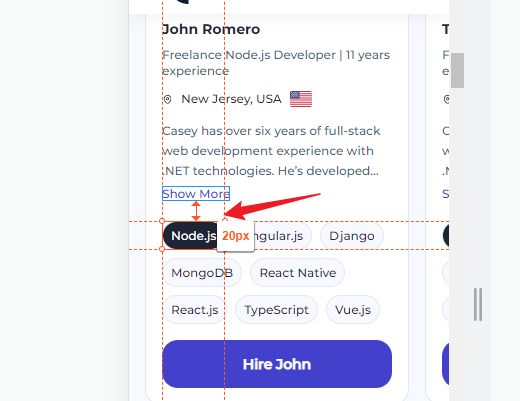Click the Show More link
520x401 pixels.
pyautogui.click(x=196, y=194)
